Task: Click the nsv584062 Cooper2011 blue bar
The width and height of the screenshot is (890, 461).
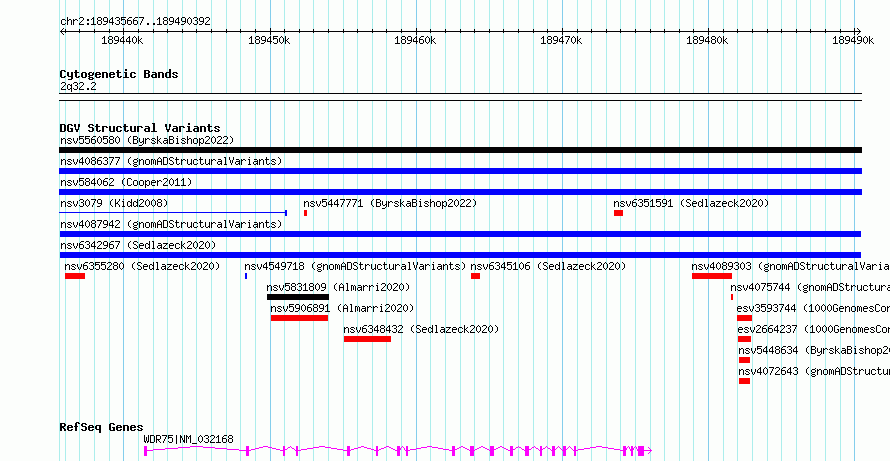Action: 460,192
